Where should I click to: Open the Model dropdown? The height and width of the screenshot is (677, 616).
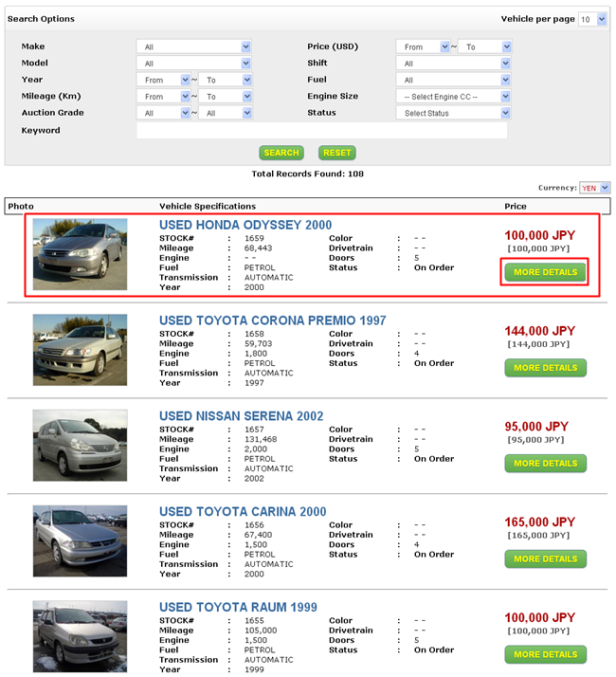coord(193,64)
